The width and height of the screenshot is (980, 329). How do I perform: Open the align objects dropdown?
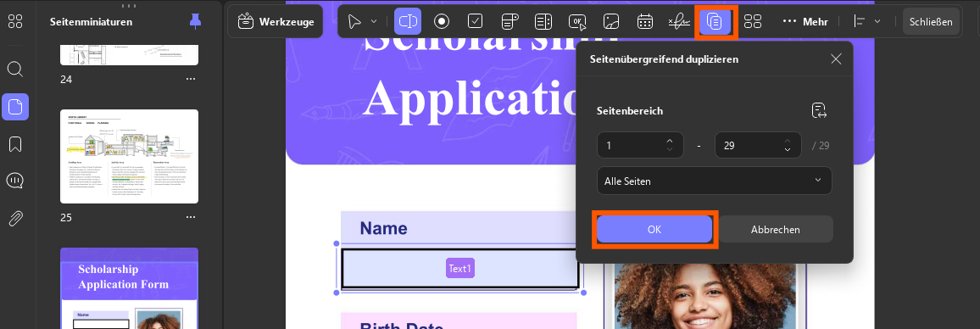click(867, 22)
